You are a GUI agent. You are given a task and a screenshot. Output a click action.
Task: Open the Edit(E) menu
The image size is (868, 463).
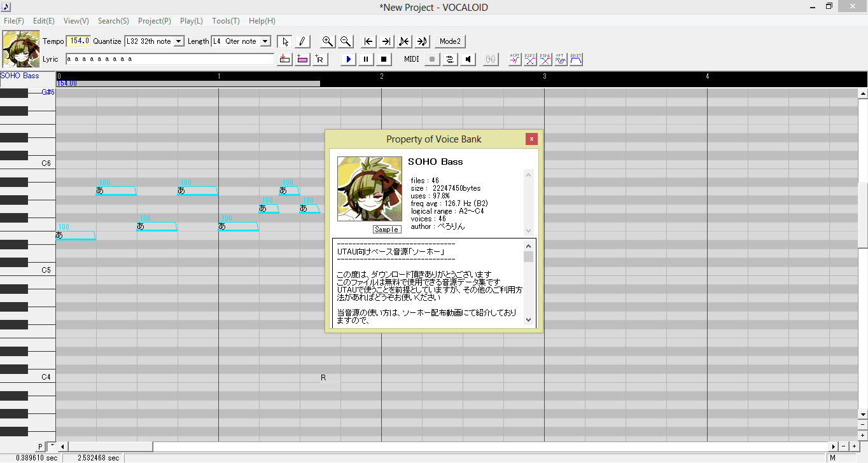pyautogui.click(x=44, y=21)
